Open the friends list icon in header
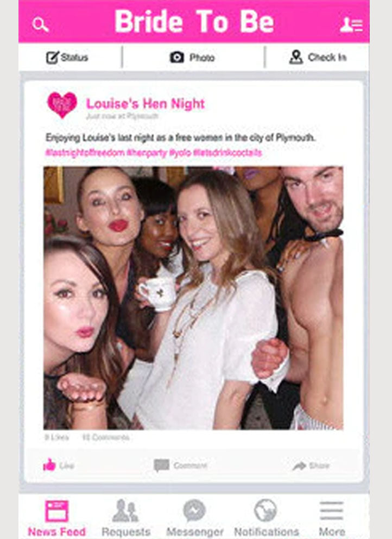This screenshot has width=392, height=539. [x=351, y=25]
